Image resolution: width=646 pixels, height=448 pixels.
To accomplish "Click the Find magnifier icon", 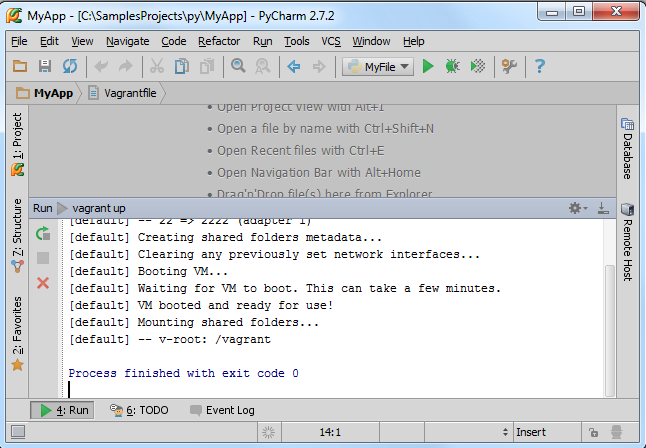I will [238, 66].
